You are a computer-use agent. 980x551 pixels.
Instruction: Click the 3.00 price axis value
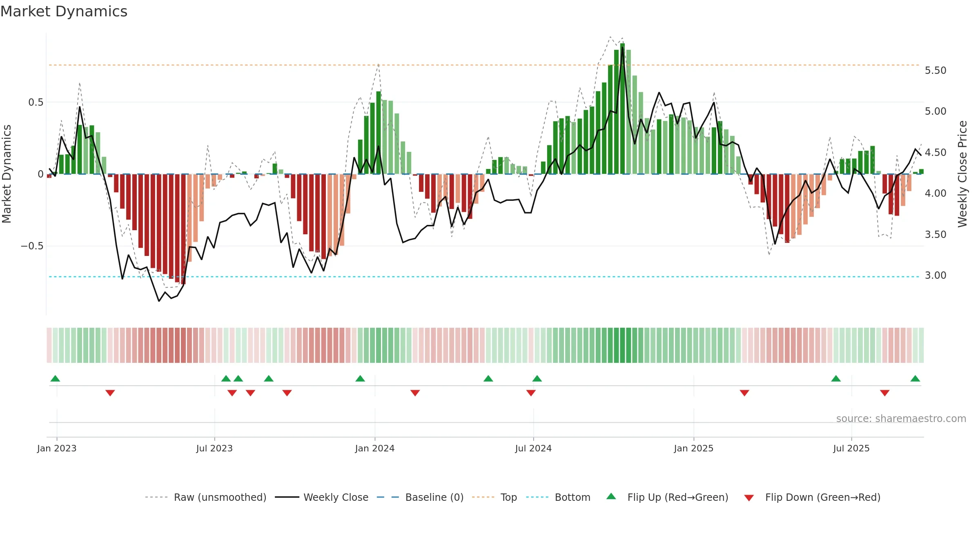tap(935, 275)
